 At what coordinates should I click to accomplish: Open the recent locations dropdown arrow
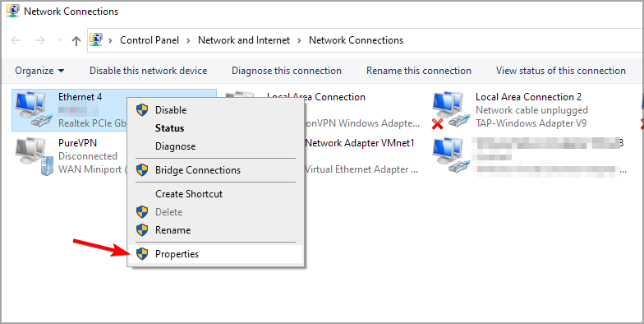coord(59,40)
